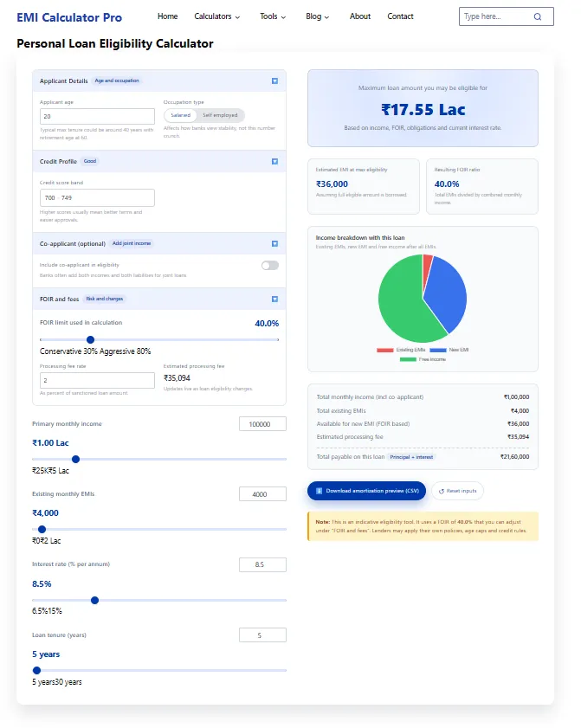Viewport: 581px width, 728px height.
Task: Click the Risk and charges badge
Action: (105, 299)
